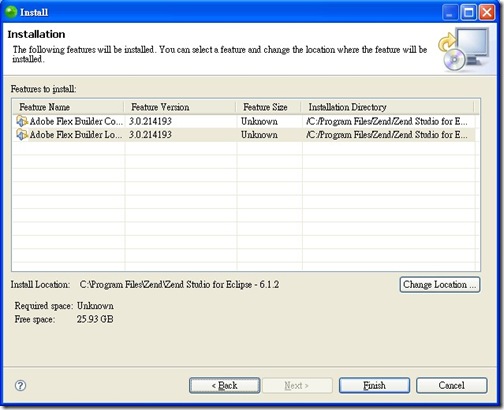Click version 3.0.214193 in the first row

[x=150, y=121]
